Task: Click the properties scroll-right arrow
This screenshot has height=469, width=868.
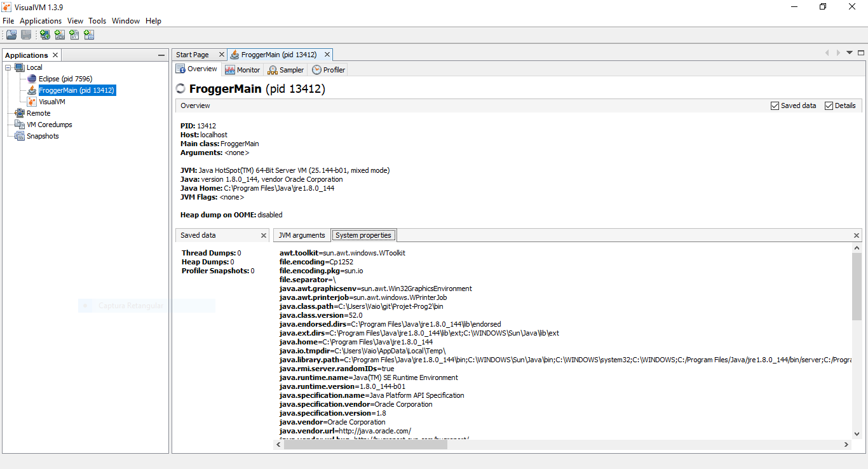Action: (846, 445)
